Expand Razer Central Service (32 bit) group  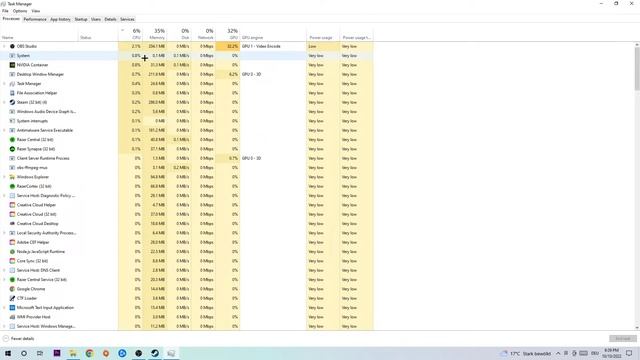pyautogui.click(x=4, y=280)
